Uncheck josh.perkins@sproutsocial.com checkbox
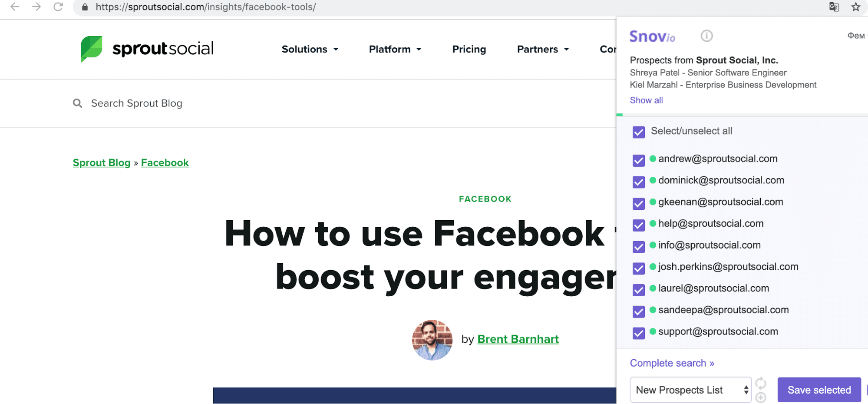 point(639,268)
